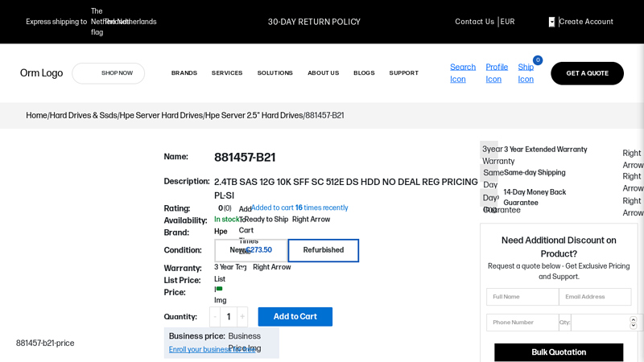644x362 pixels.
Task: Select the New condition option
Action: coord(250,250)
